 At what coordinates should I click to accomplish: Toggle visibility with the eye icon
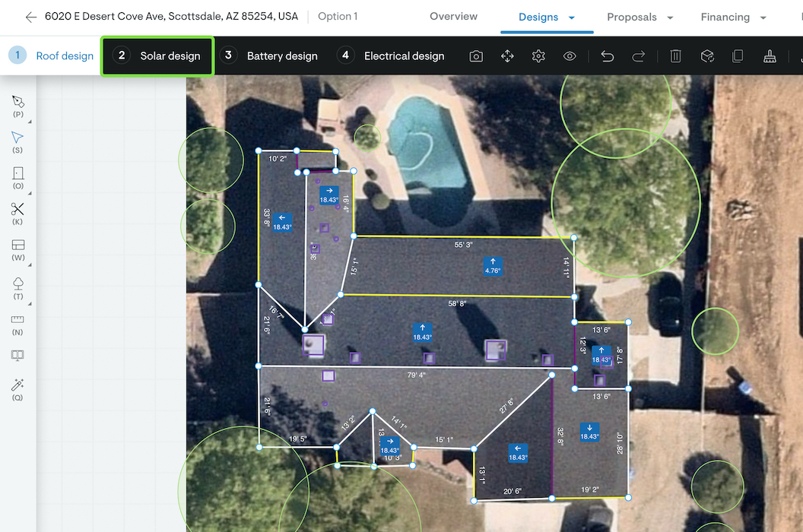pos(570,56)
